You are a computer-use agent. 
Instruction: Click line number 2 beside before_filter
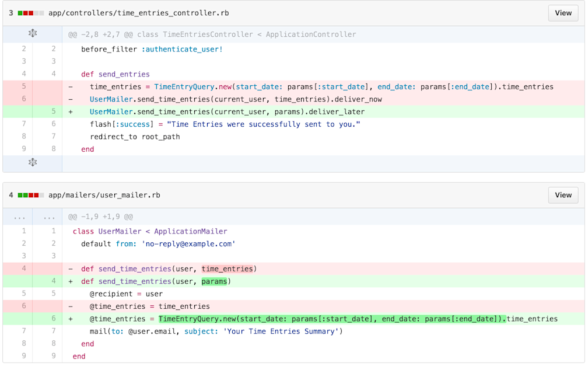[x=23, y=48]
